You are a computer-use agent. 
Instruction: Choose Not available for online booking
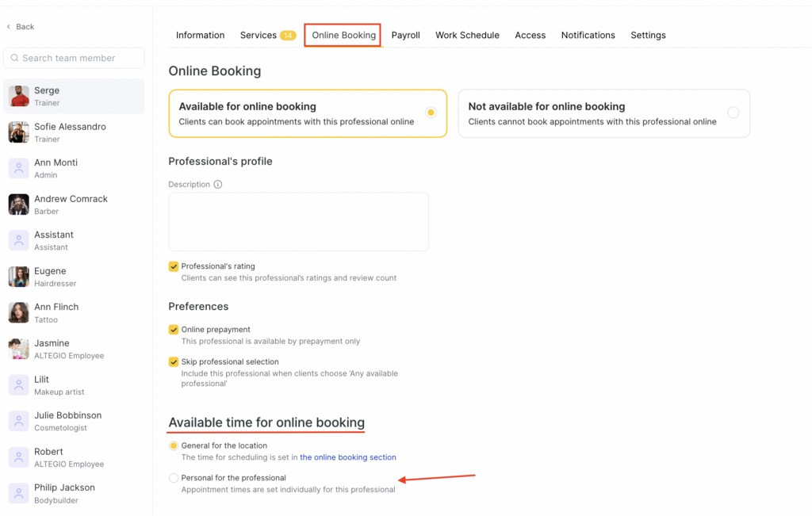pyautogui.click(x=733, y=113)
